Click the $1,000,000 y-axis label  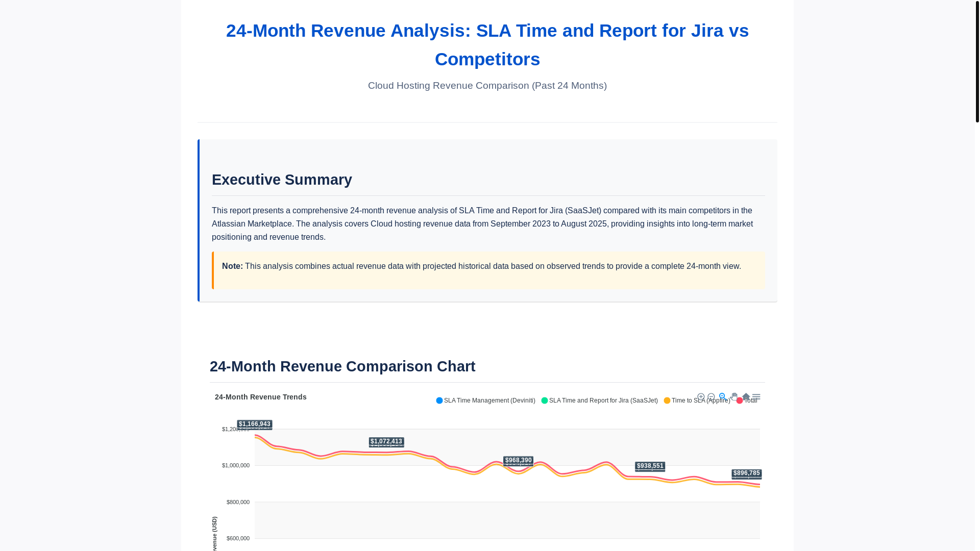236,465
